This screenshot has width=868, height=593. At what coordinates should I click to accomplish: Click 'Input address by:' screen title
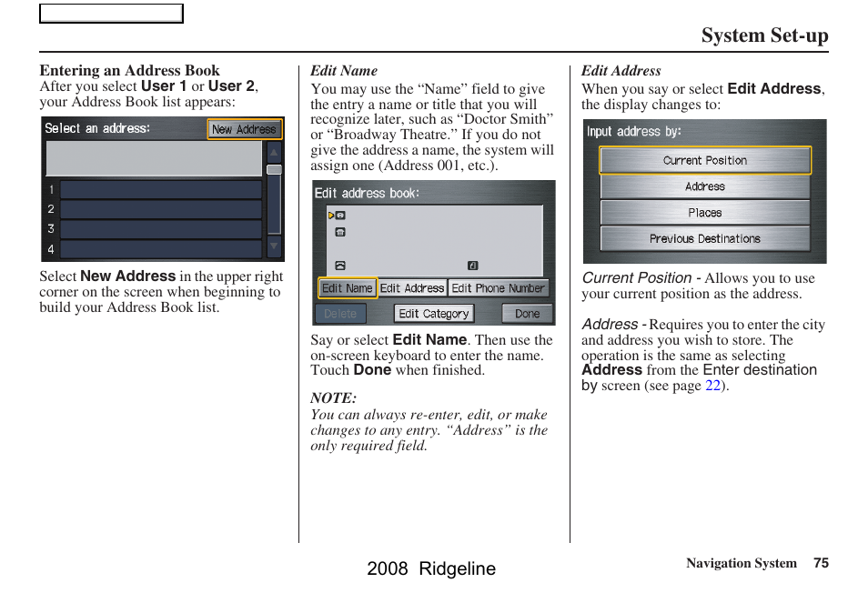(634, 132)
